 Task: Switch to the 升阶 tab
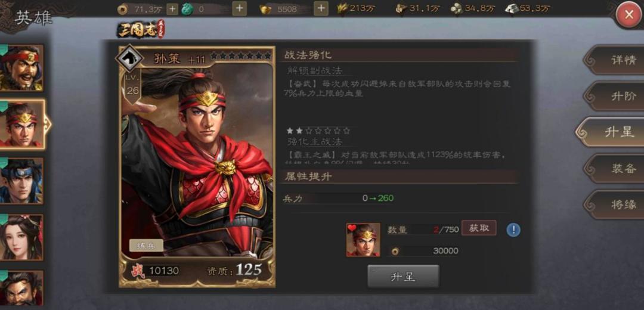tap(615, 96)
